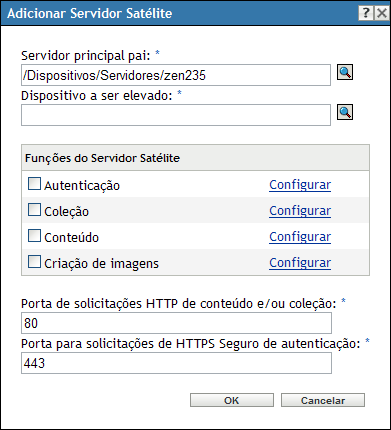Open the Configurar link for Autenticação

[x=300, y=185]
